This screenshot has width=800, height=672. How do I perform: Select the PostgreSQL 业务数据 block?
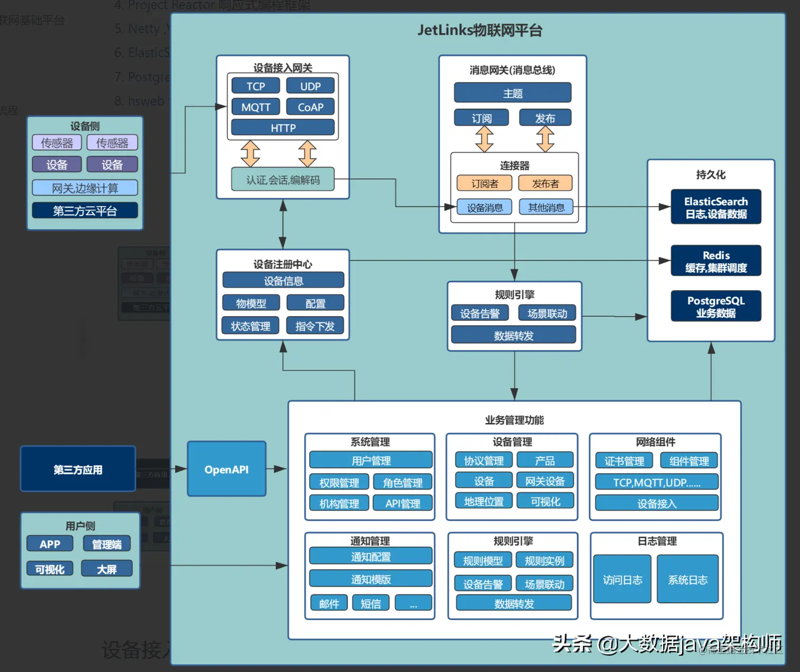tap(716, 306)
